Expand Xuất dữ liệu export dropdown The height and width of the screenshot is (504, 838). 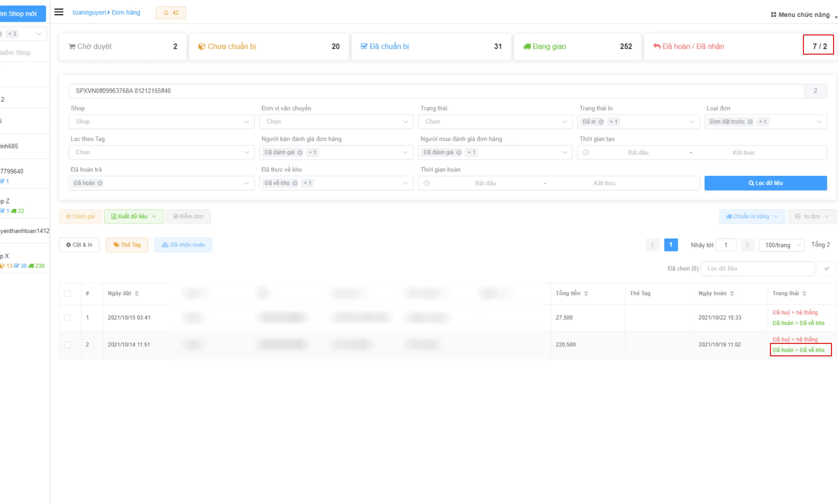134,217
